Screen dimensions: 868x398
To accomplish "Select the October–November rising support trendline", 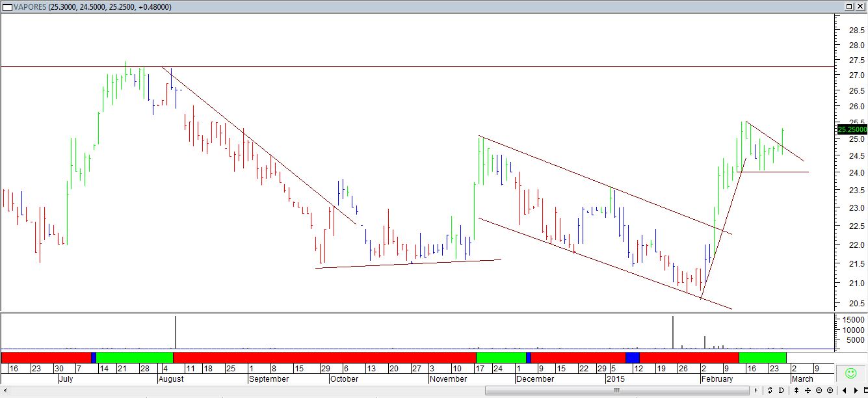I will (408, 263).
